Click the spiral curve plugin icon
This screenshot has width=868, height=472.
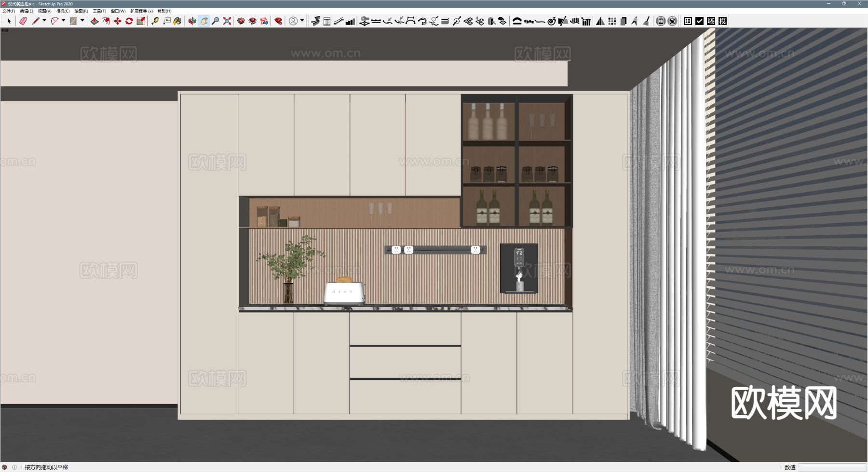(551, 21)
